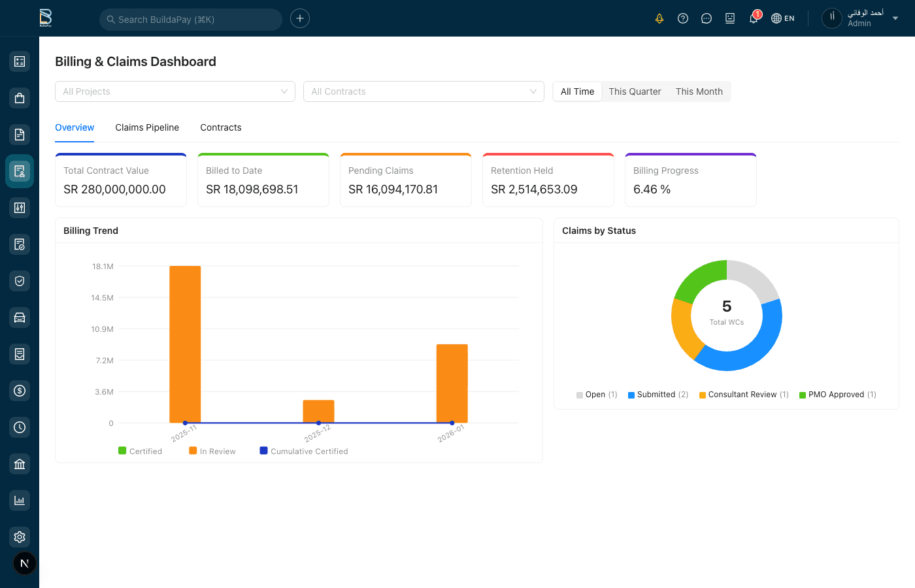Select the All Time period filter
This screenshot has width=915, height=588.
577,91
